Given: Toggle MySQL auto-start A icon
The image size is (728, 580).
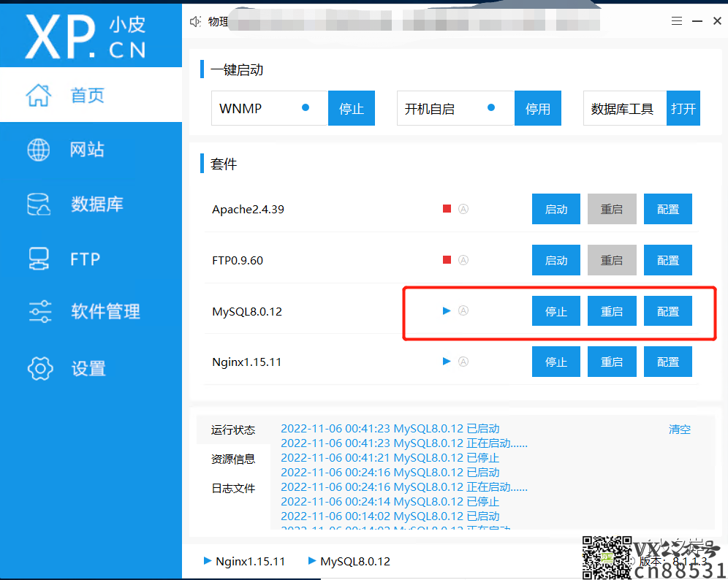Looking at the screenshot, I should pyautogui.click(x=463, y=310).
